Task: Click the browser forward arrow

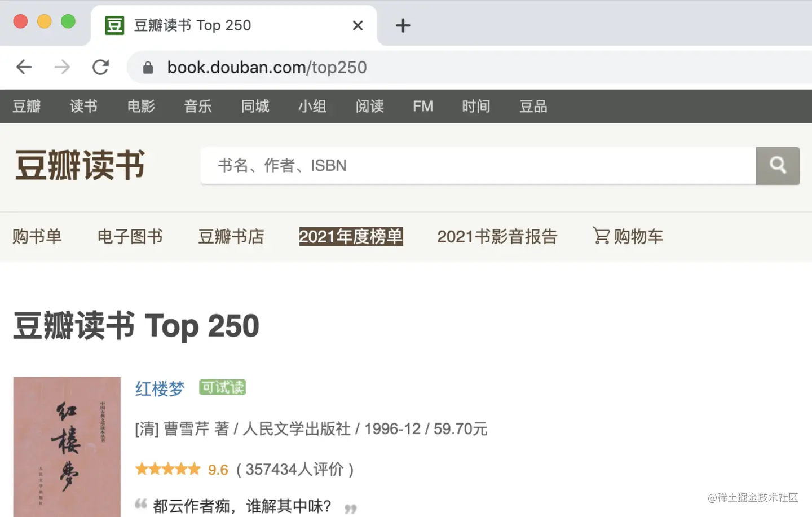Action: tap(62, 67)
